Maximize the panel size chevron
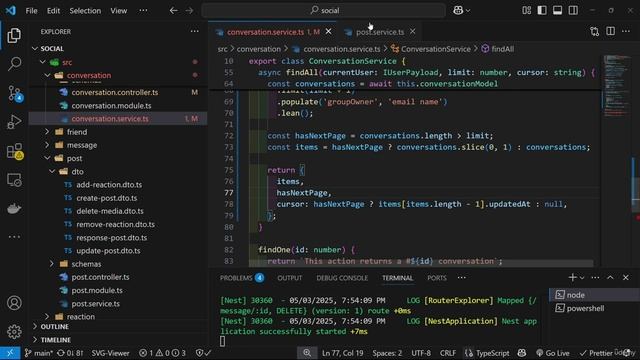This screenshot has height=360, width=640. [610, 278]
